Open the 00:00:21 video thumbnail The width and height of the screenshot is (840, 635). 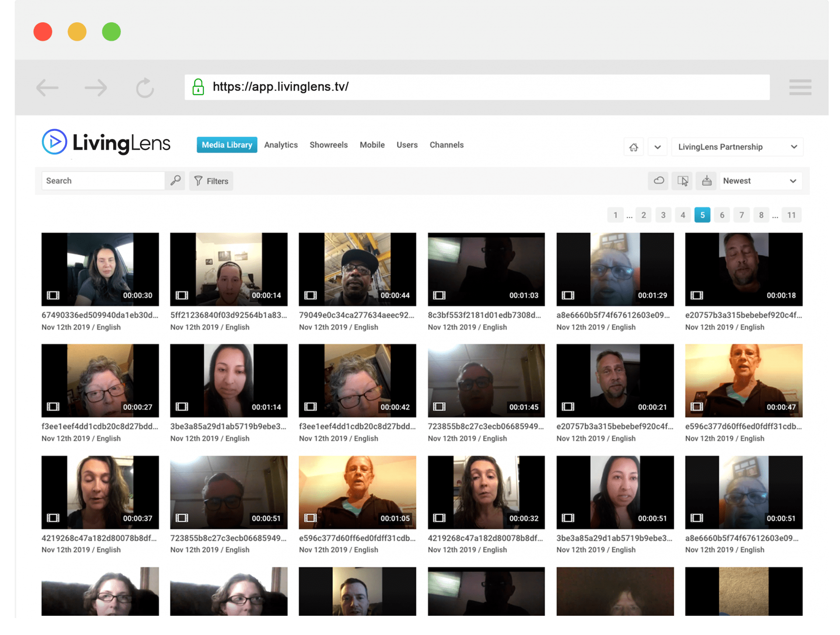point(615,380)
